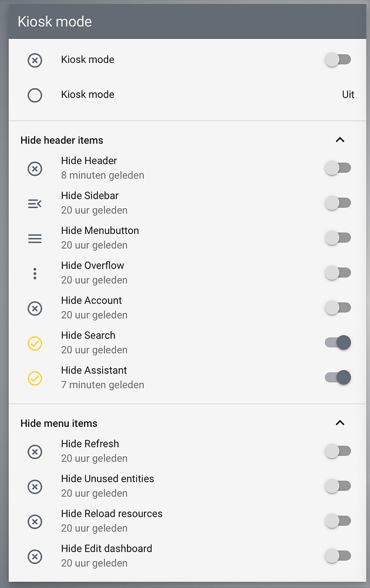Screen dimensions: 370x588
Task: Open the Hide Reload resources entity row
Action: (187, 521)
